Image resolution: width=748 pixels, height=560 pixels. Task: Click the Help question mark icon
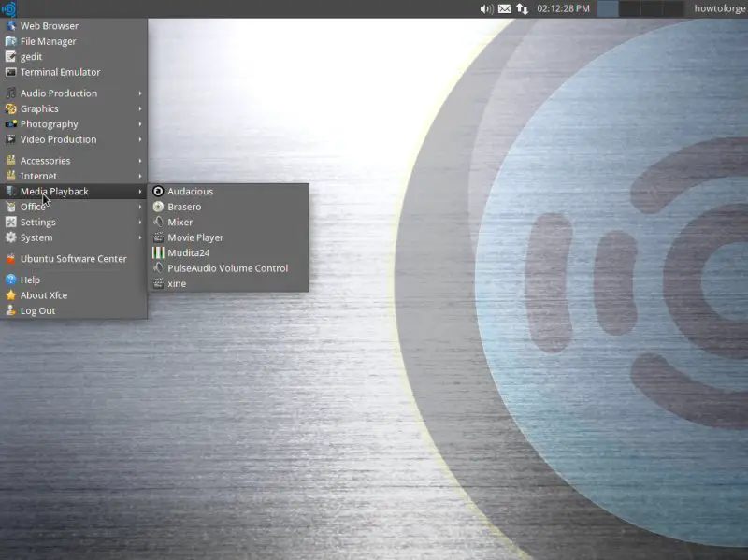10,280
